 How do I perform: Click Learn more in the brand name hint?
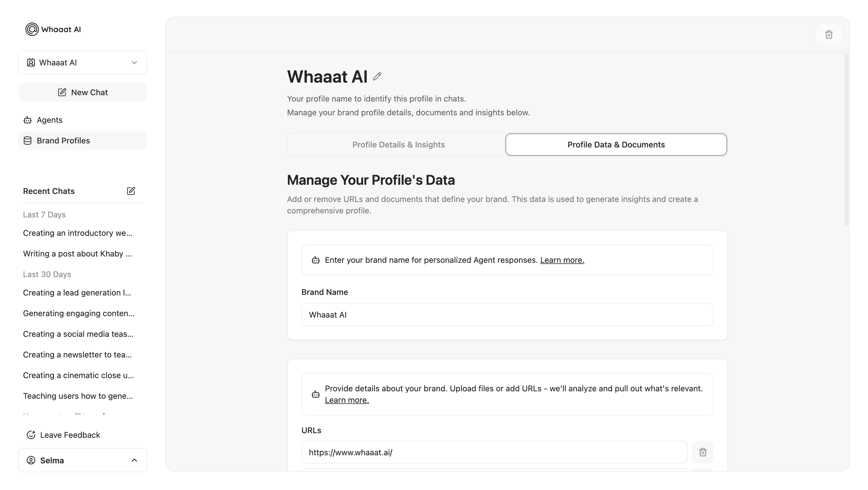(562, 260)
